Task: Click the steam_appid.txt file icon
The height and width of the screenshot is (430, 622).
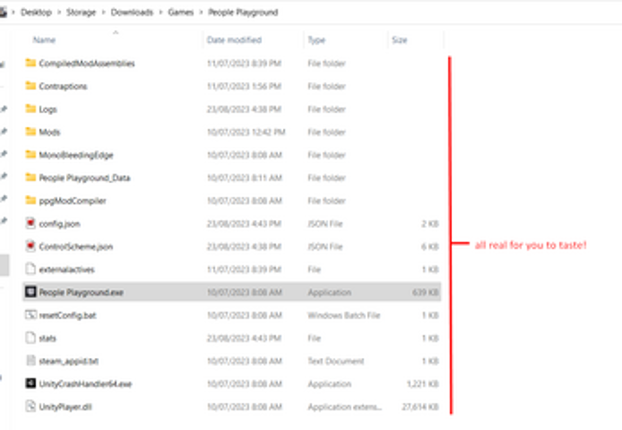Action: [31, 361]
